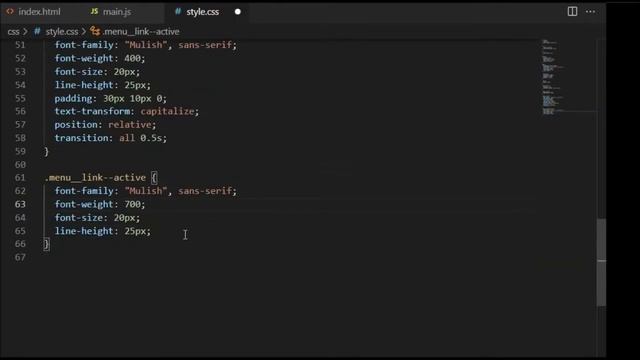Click the opening brace on line 61

click(x=154, y=178)
